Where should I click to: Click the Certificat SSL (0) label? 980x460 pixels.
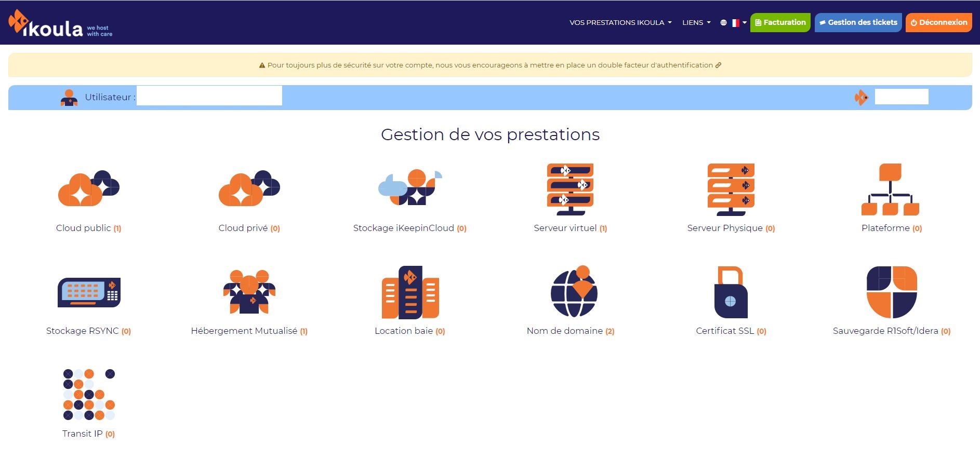(x=731, y=331)
